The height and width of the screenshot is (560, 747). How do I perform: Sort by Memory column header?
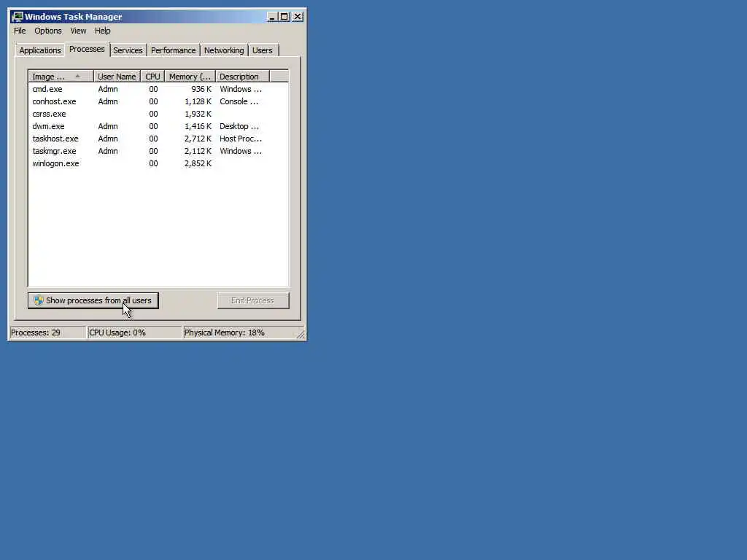point(190,77)
